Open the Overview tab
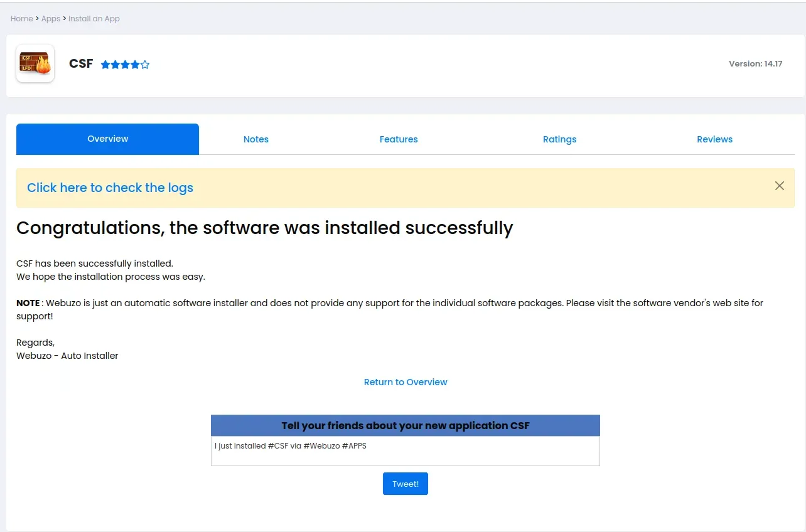The height and width of the screenshot is (532, 806). 107,139
